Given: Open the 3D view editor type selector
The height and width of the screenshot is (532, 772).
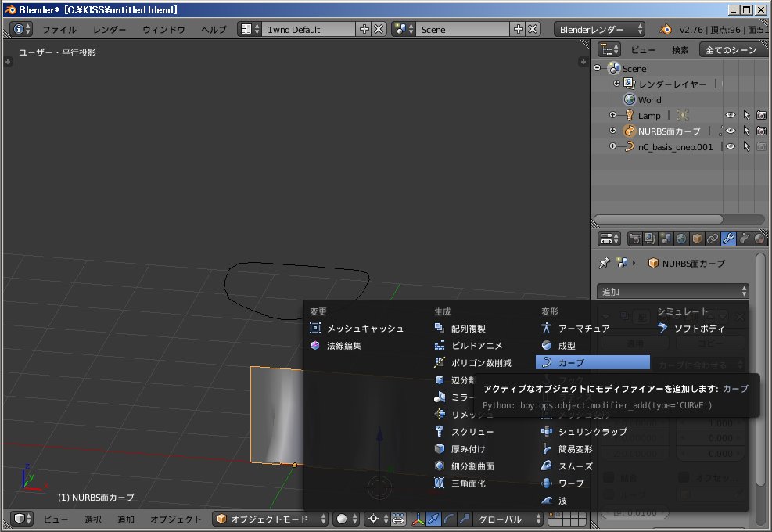Looking at the screenshot, I should (22, 519).
